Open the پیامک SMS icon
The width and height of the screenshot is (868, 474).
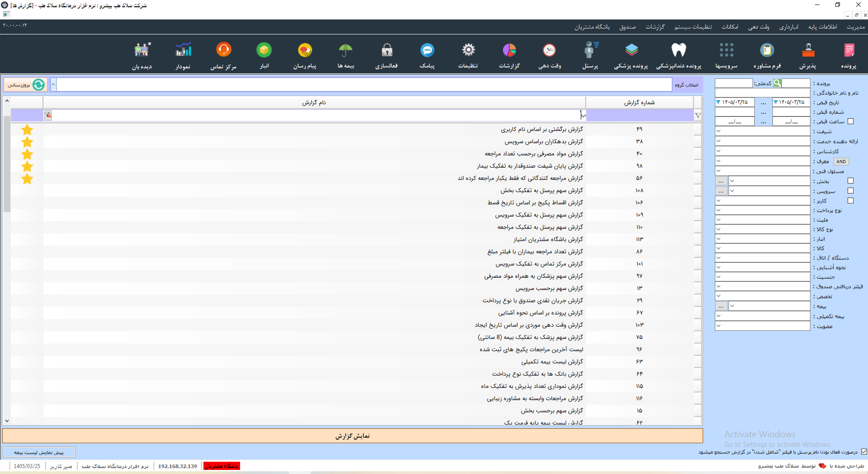point(427,50)
